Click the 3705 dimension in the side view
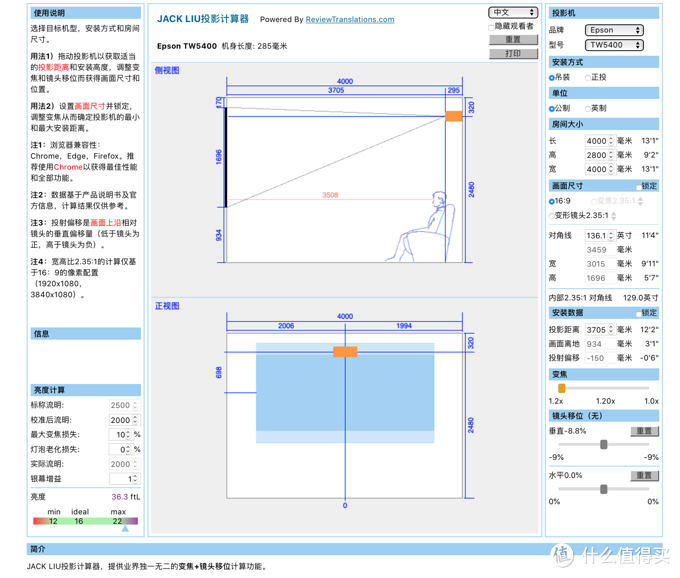The image size is (680, 578). click(x=336, y=90)
